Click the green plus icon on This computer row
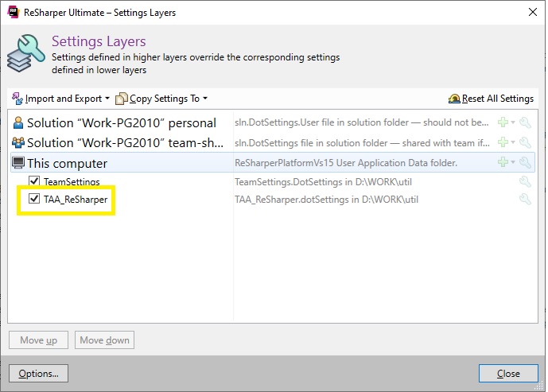The width and height of the screenshot is (548, 392). click(503, 162)
